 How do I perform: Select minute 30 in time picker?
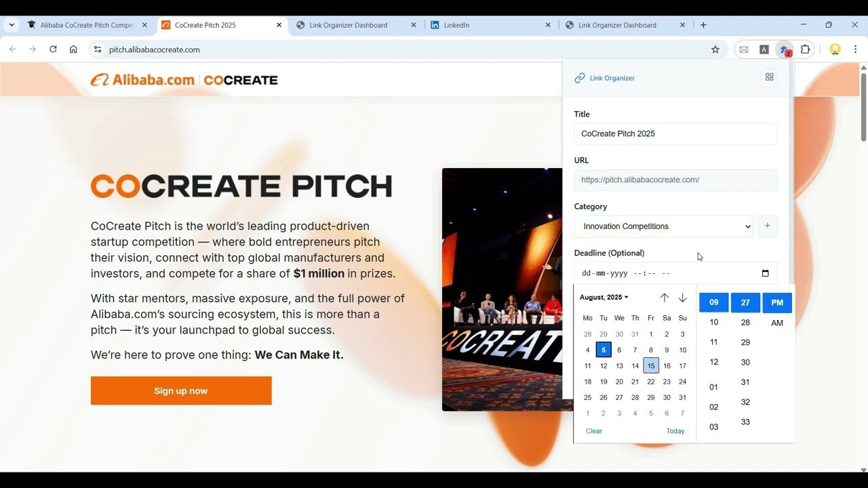pyautogui.click(x=745, y=362)
